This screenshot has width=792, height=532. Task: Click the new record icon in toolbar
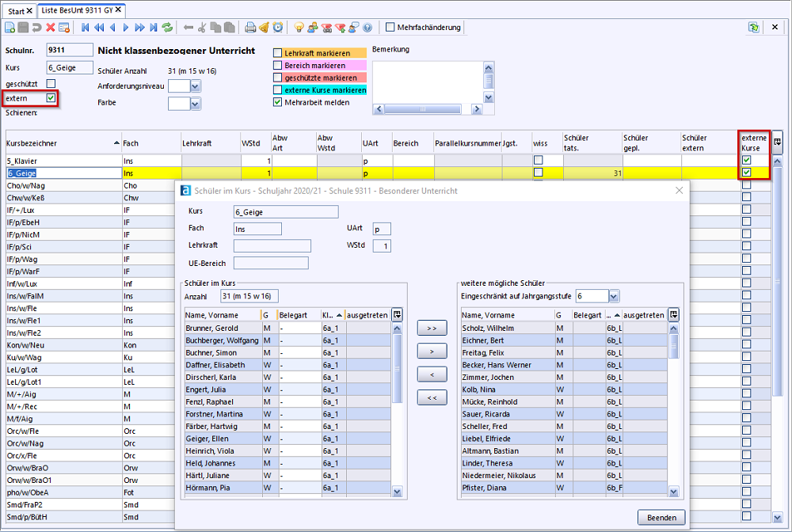pyautogui.click(x=10, y=27)
